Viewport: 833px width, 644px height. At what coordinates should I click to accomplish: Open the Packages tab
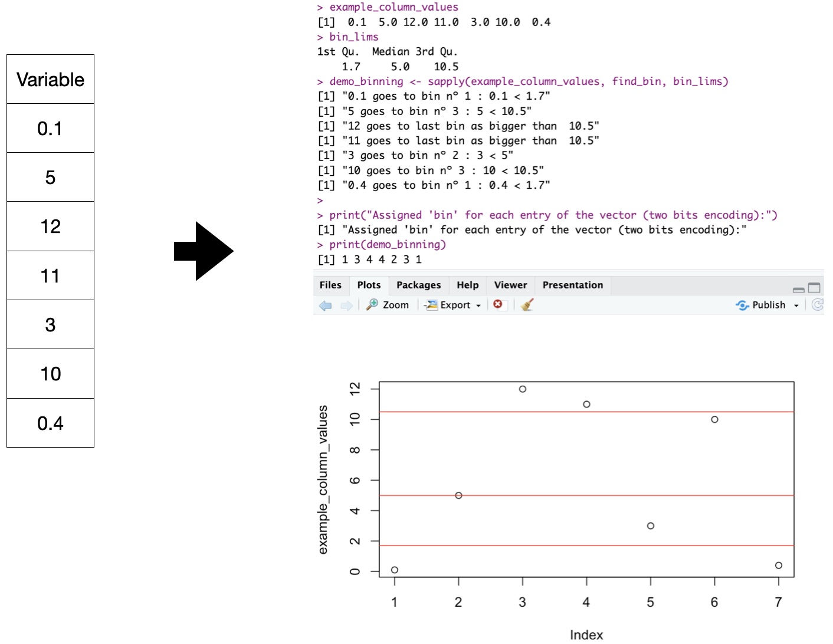(x=418, y=285)
